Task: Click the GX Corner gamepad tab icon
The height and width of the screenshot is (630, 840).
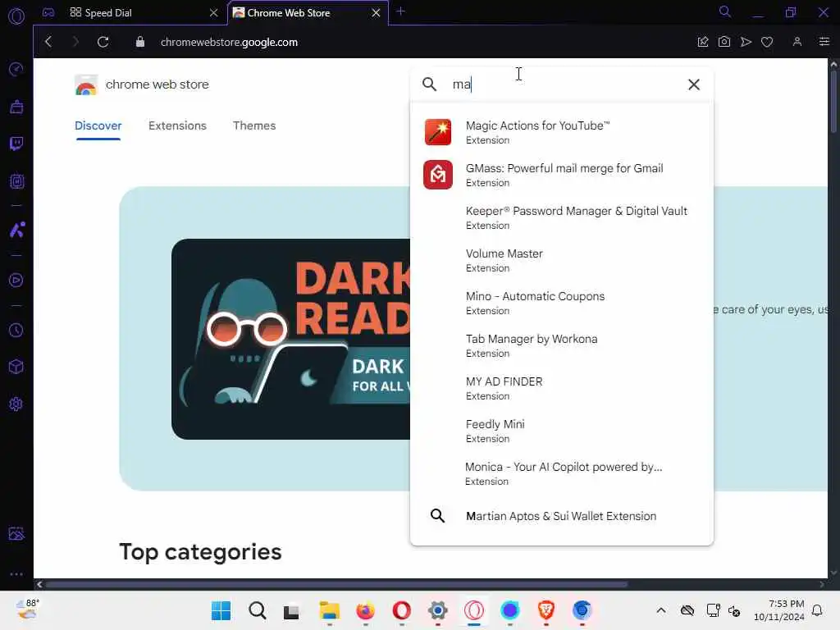Action: [x=48, y=12]
